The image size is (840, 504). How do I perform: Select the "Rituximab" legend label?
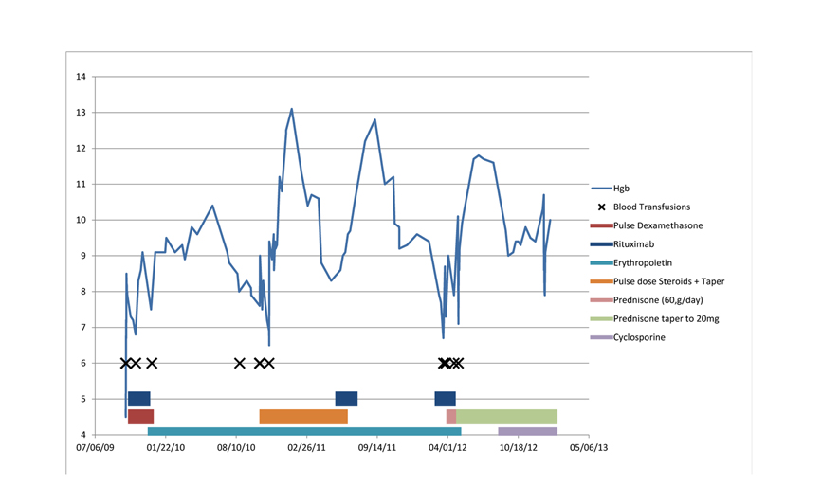pos(633,244)
